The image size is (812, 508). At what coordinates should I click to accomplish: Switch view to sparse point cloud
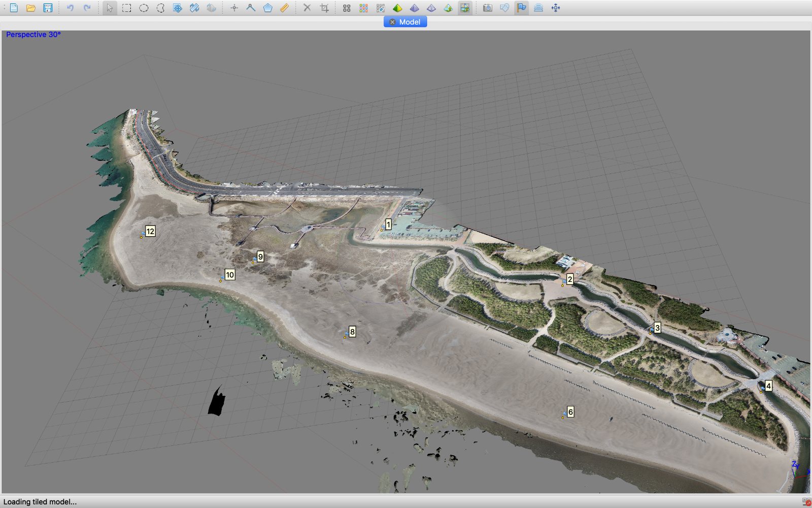pos(347,8)
